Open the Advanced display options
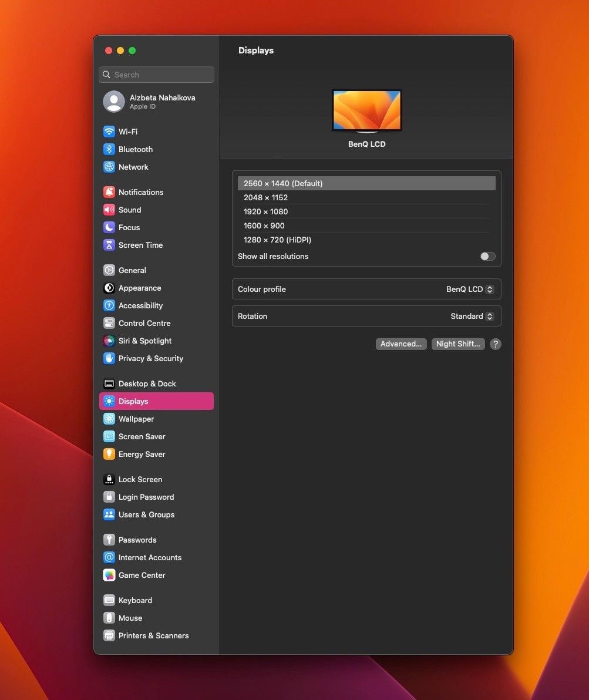The image size is (589, 700). tap(401, 344)
